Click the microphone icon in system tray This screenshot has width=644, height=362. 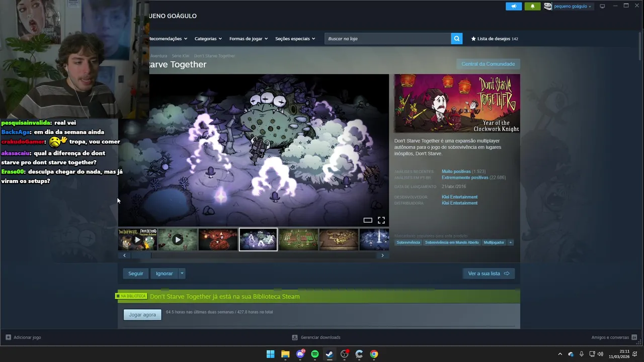click(x=582, y=354)
